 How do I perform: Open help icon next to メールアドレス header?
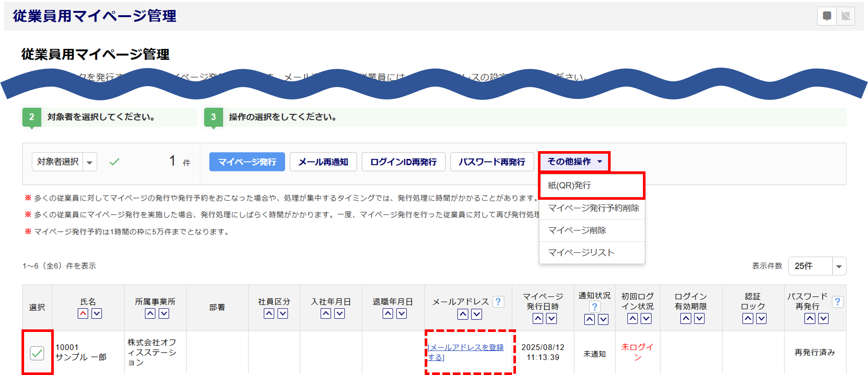(498, 302)
